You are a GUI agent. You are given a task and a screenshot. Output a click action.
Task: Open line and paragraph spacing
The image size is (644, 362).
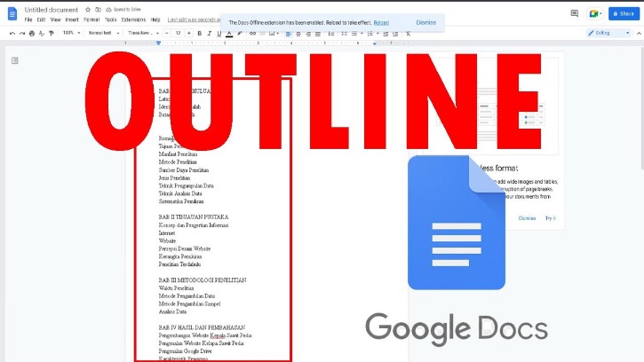point(331,33)
